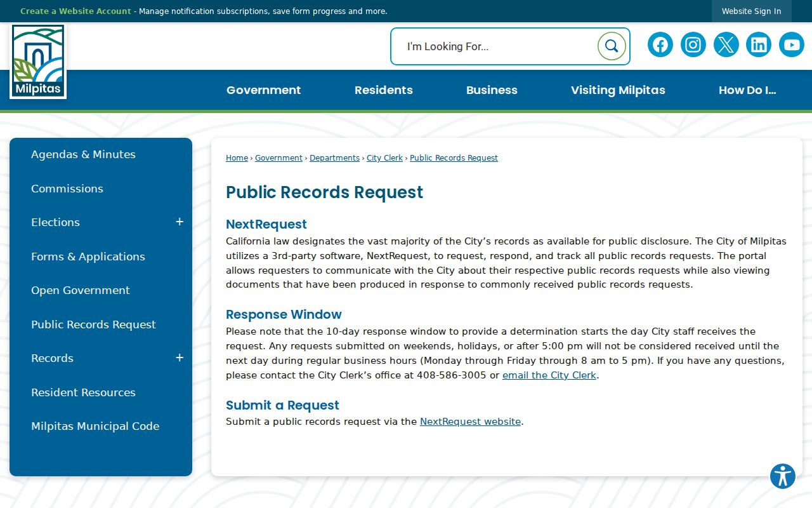812x508 pixels.
Task: Open the Milpitas Facebook page
Action: (x=660, y=45)
